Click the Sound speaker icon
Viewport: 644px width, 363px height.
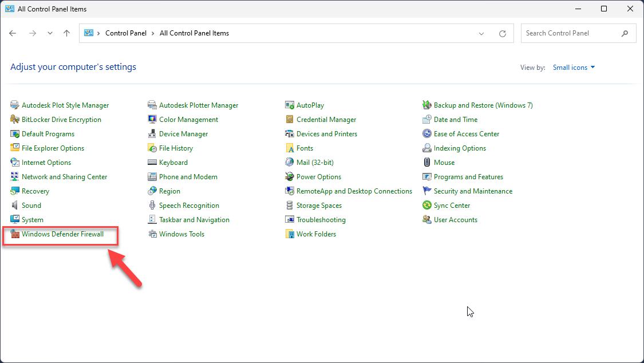point(15,206)
